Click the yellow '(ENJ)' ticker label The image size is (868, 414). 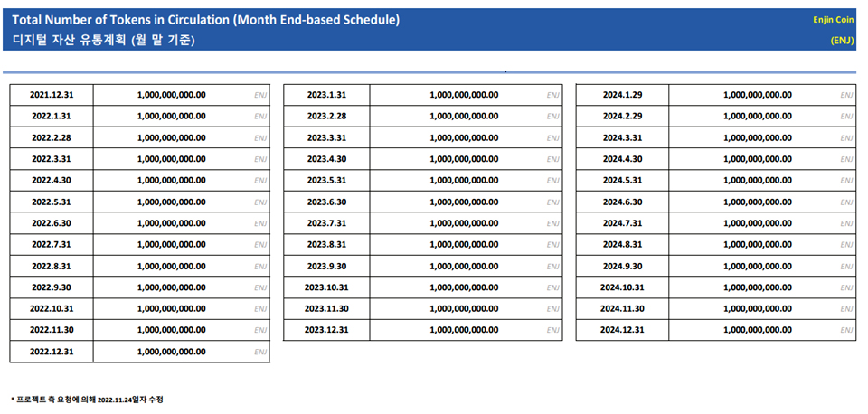842,40
